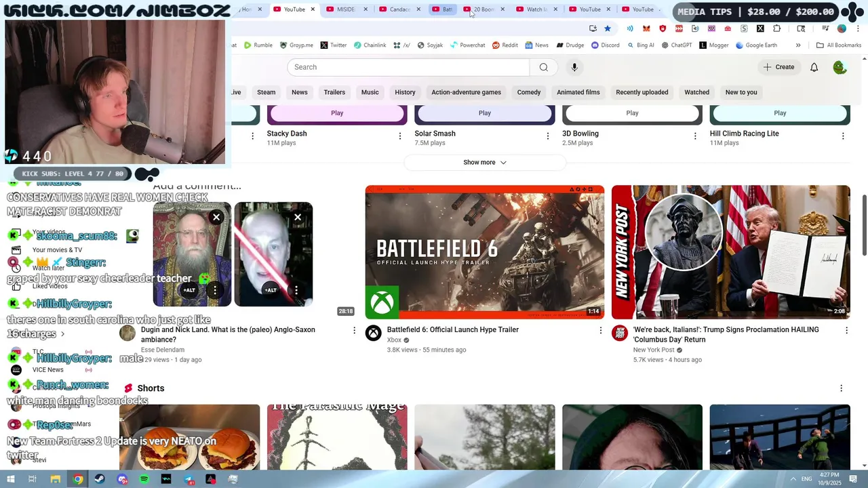Switch to the Batt browser tab

pos(443,9)
